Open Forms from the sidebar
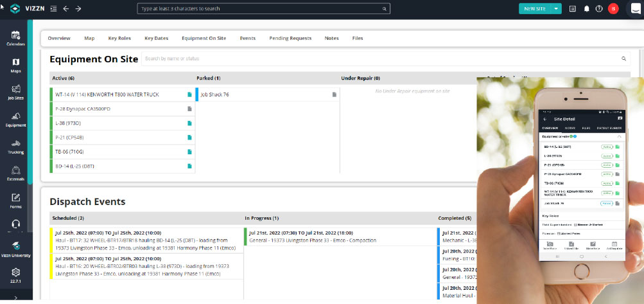 click(x=15, y=201)
